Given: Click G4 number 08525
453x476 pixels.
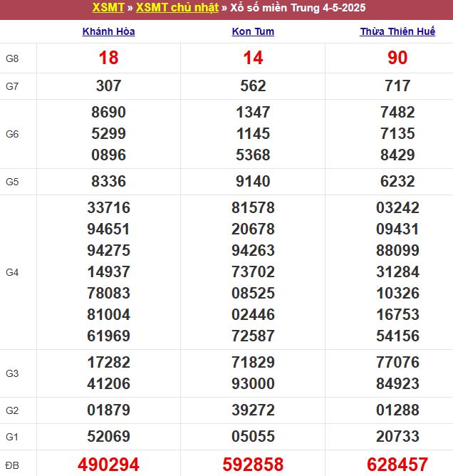Looking at the screenshot, I should click(253, 293).
